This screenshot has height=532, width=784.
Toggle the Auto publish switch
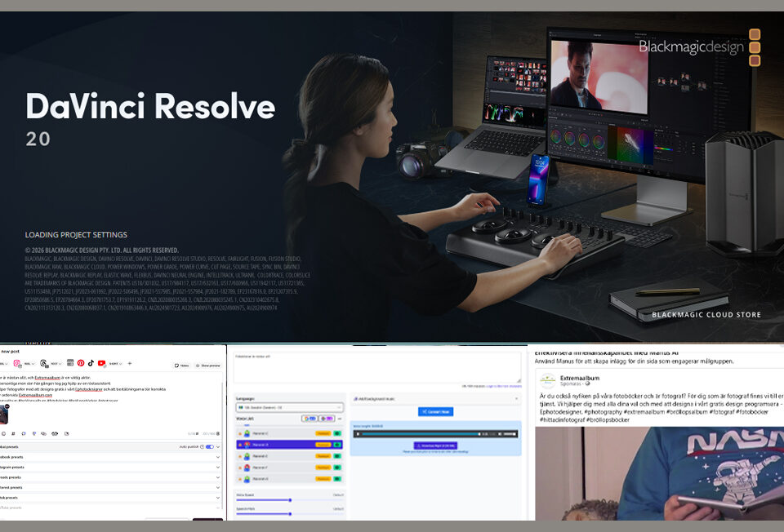click(x=210, y=446)
